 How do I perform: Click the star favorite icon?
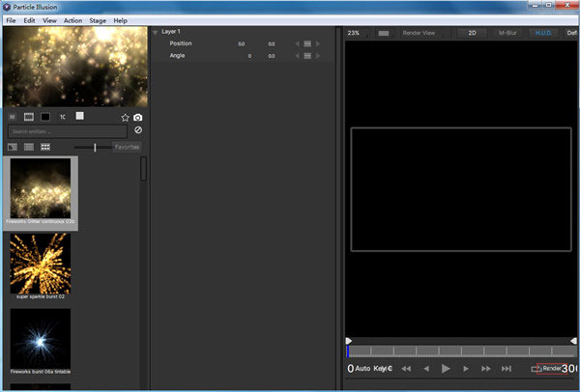tap(125, 117)
